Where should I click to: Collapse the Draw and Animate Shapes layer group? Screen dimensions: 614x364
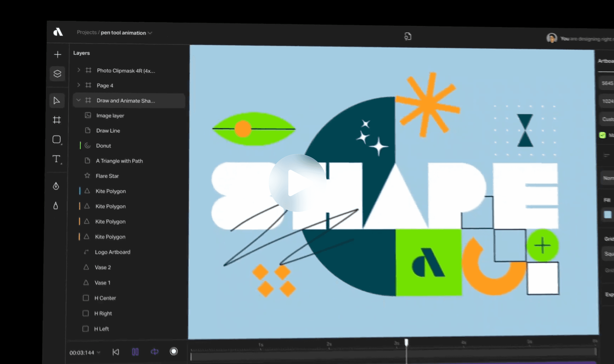(79, 100)
